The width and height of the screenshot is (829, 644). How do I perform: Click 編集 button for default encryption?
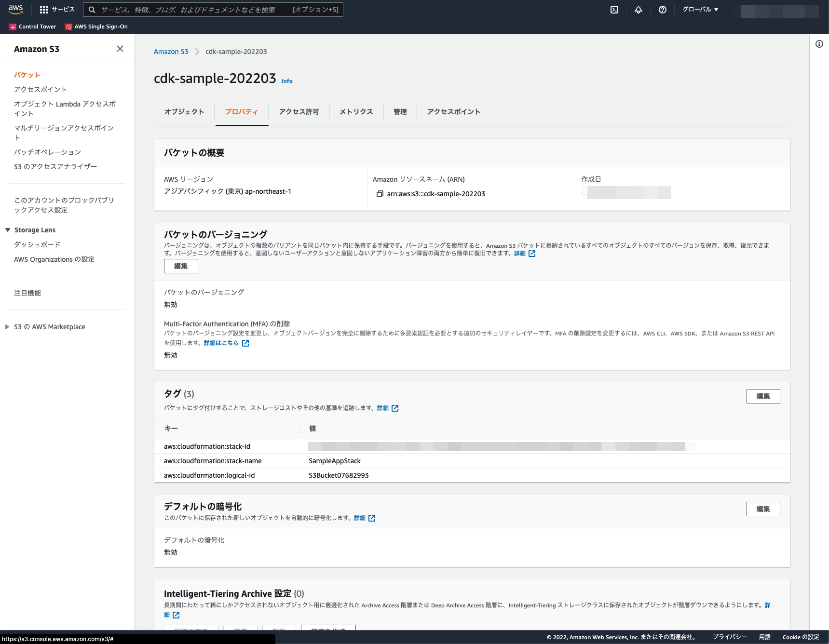click(763, 509)
